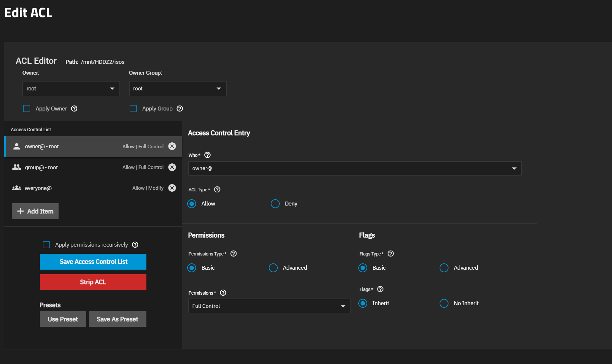This screenshot has height=364, width=612.
Task: Remove the everyone@ entry using its X icon
Action: 172,188
